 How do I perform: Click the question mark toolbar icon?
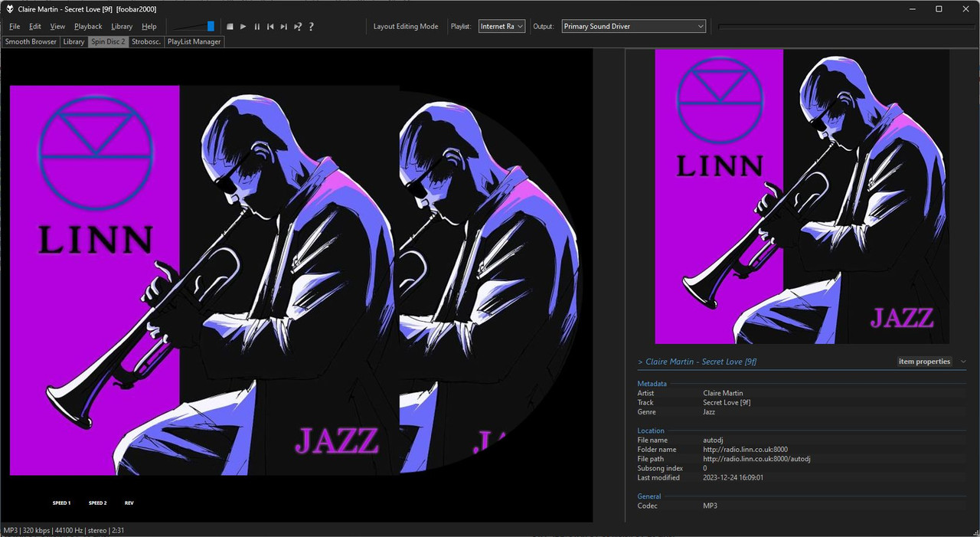tap(311, 26)
